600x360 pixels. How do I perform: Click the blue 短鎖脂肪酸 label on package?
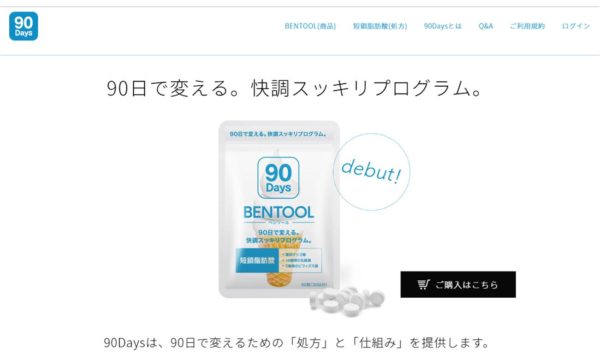257,261
